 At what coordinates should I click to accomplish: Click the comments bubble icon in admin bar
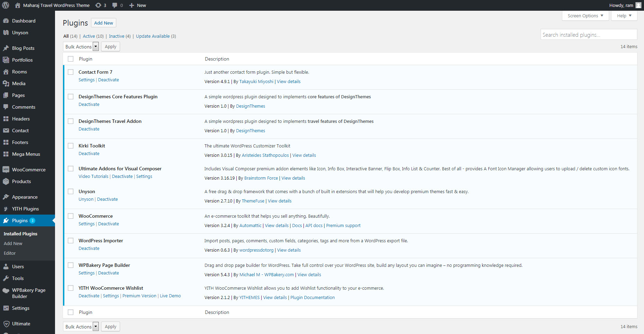click(x=115, y=5)
